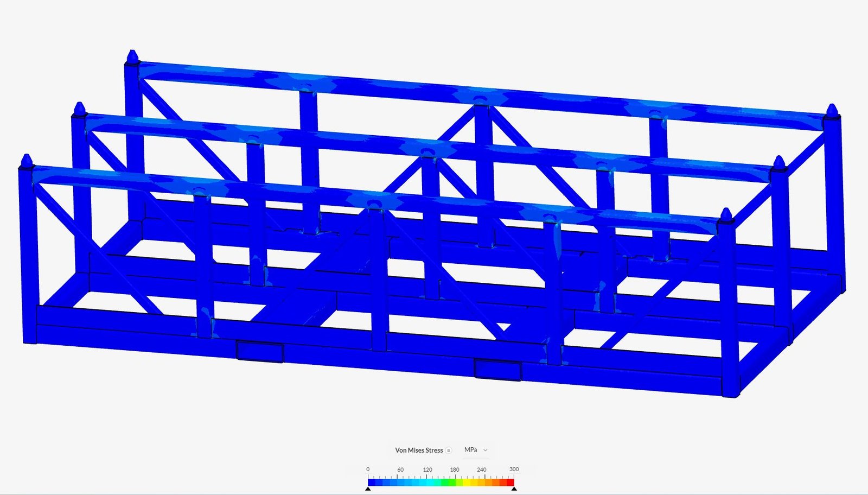
Task: Select the red high-stress end of the colorbar
Action: 512,482
